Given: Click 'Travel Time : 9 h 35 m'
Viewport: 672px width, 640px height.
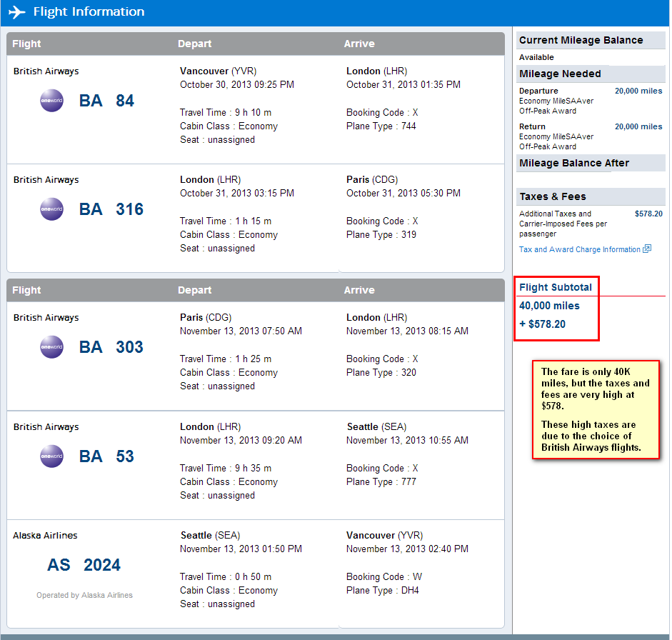Looking at the screenshot, I should click(x=226, y=469).
